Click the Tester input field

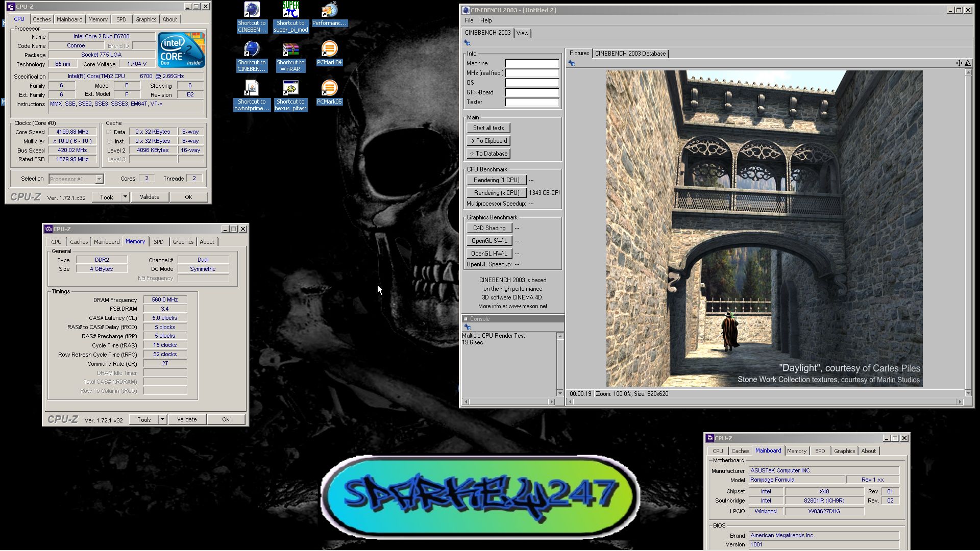pyautogui.click(x=532, y=103)
